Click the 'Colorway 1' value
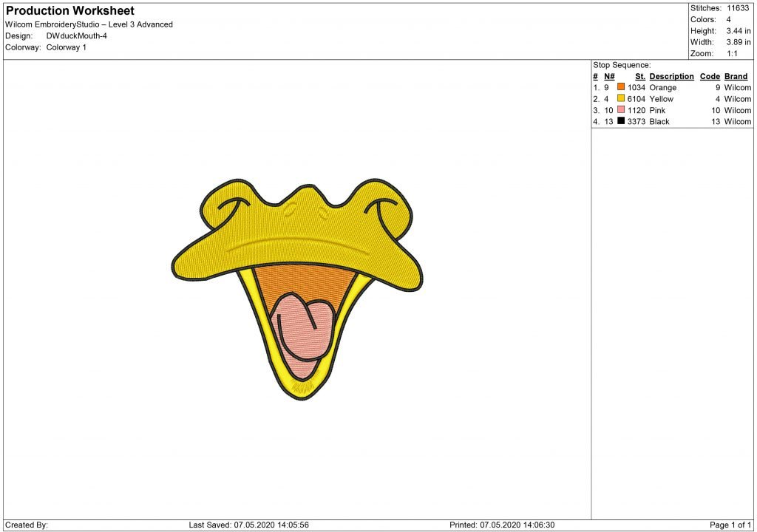757x532 pixels. (66, 47)
